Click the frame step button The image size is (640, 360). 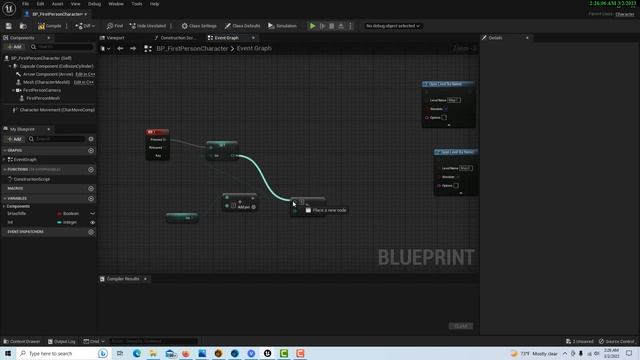coord(322,26)
